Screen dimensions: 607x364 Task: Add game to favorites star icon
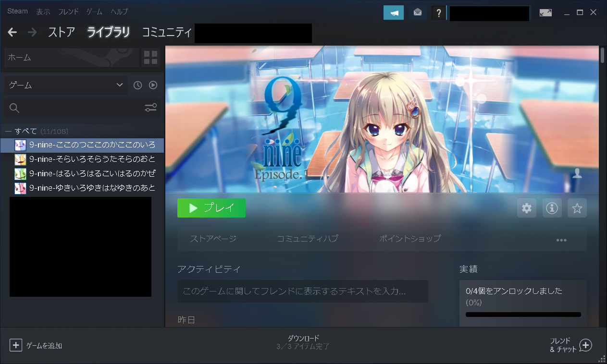pyautogui.click(x=577, y=208)
